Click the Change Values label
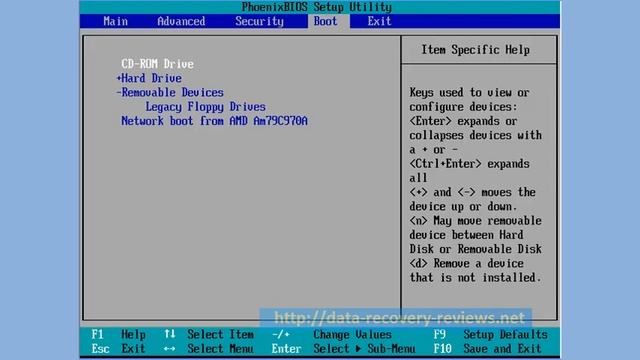This screenshot has width=640, height=360. click(x=352, y=335)
